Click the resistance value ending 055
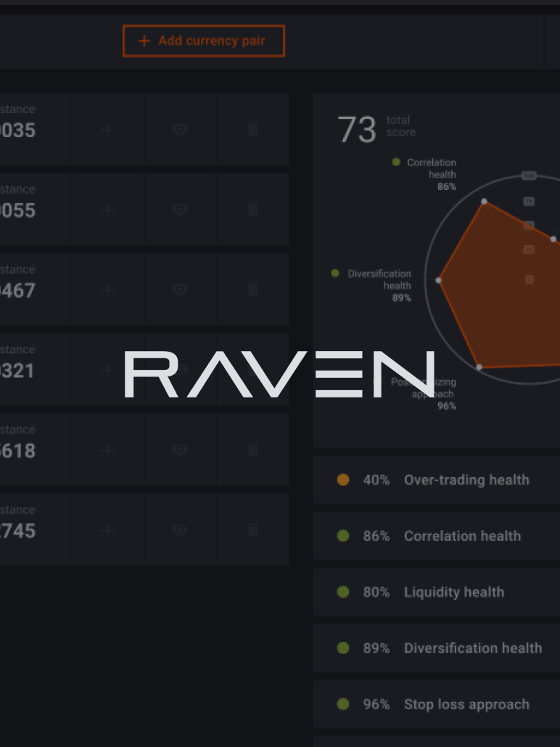Viewport: 560px width, 747px height. (17, 210)
